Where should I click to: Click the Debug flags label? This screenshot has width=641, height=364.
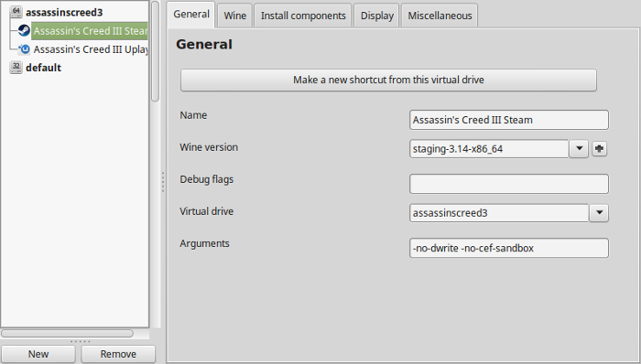tap(206, 179)
